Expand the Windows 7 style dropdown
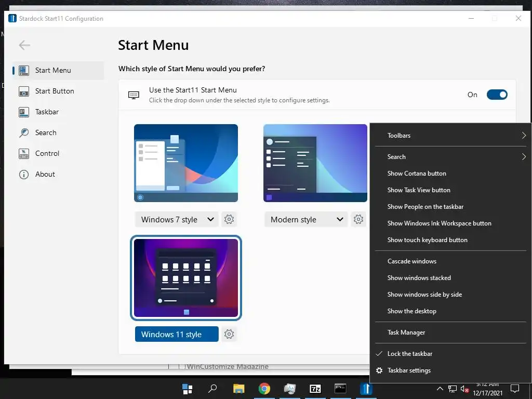 [x=177, y=220]
